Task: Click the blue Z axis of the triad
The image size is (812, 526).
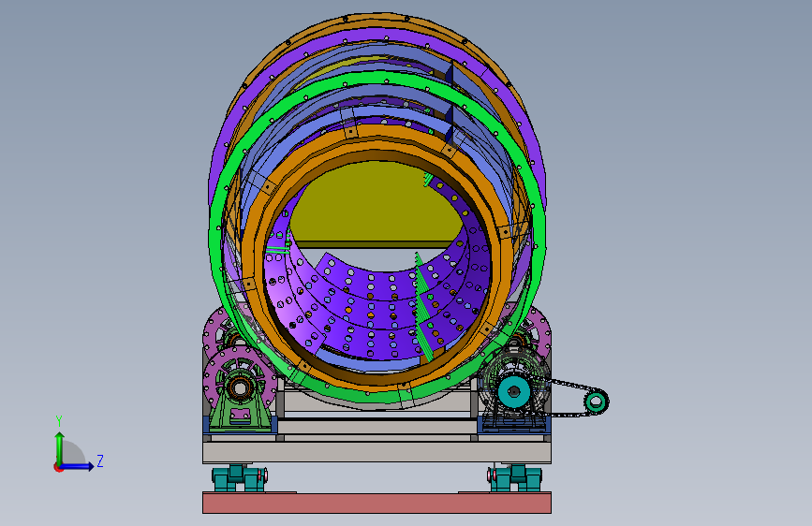Action: coord(77,466)
